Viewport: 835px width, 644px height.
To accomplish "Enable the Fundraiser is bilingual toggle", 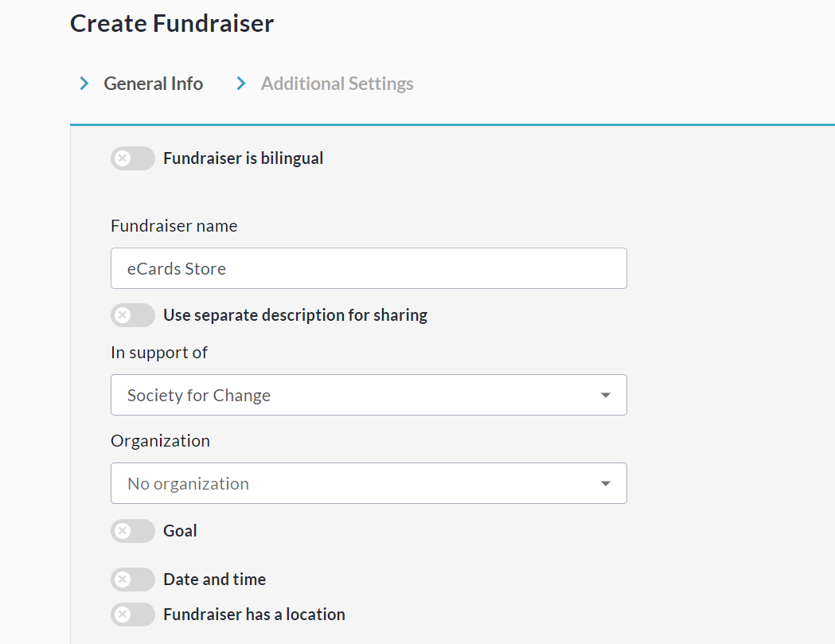I will pyautogui.click(x=132, y=158).
